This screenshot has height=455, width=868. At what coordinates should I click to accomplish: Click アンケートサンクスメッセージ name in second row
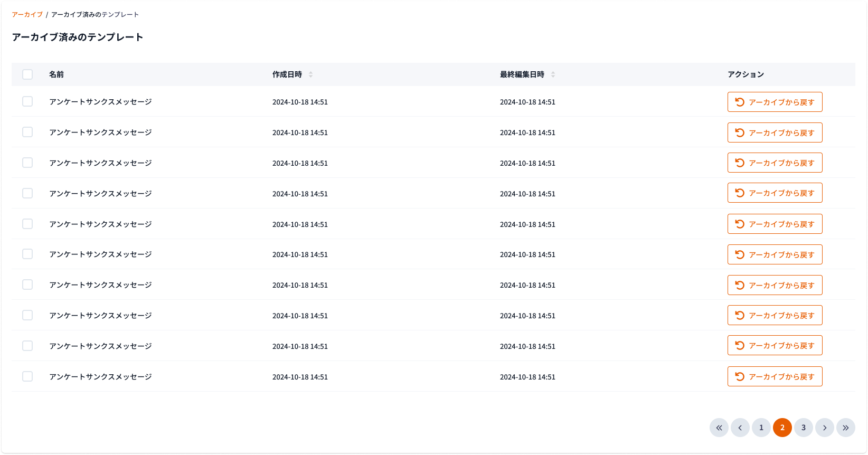[x=100, y=132]
